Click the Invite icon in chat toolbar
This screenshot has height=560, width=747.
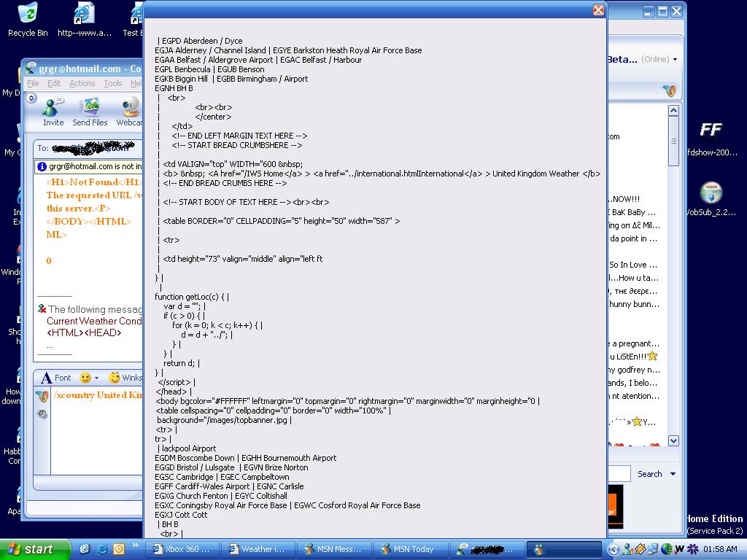53,112
